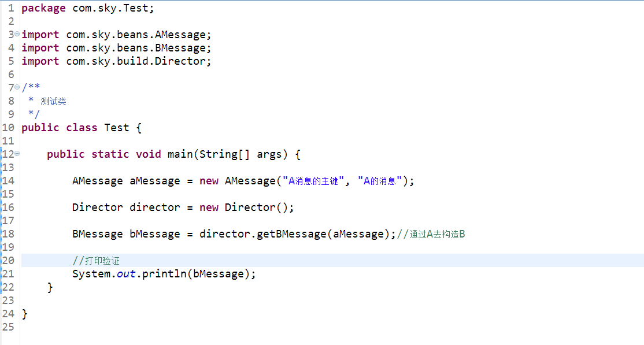Click the 'static' keyword on line 12

(110, 154)
